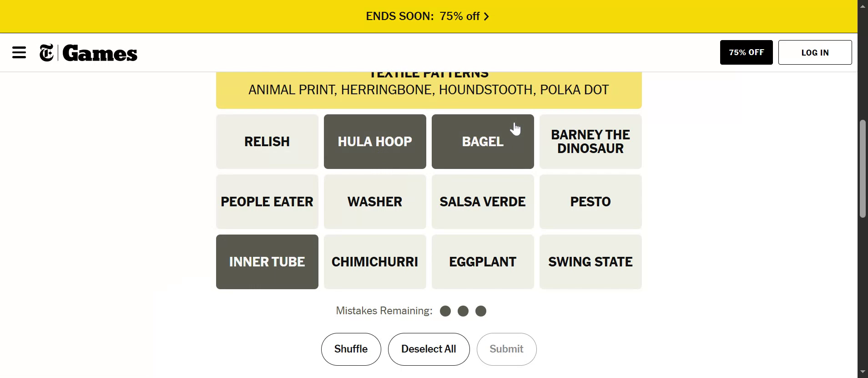Select the PEOPLE EATER tile
The width and height of the screenshot is (868, 378).
point(267,202)
